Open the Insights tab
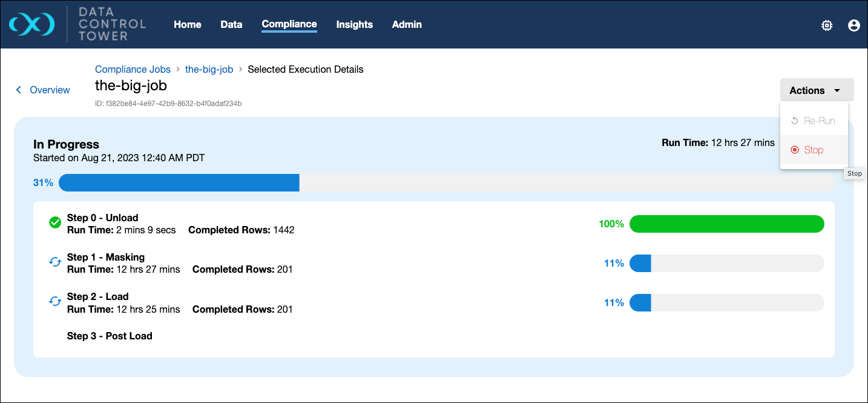Image resolution: width=868 pixels, height=403 pixels. point(355,24)
